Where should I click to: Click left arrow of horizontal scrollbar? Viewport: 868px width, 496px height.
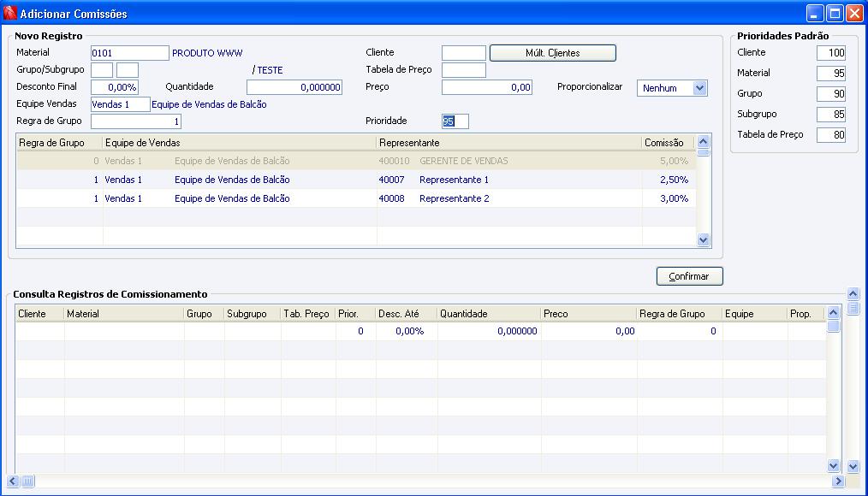13,481
